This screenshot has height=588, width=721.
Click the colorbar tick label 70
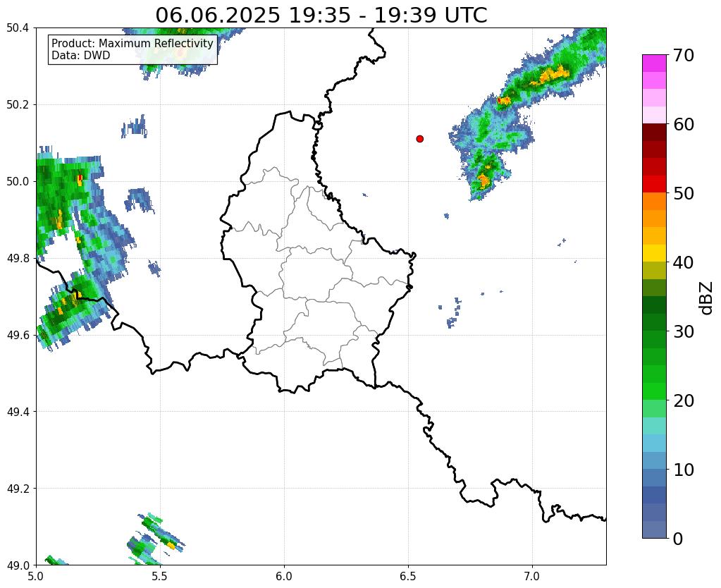pyautogui.click(x=684, y=55)
